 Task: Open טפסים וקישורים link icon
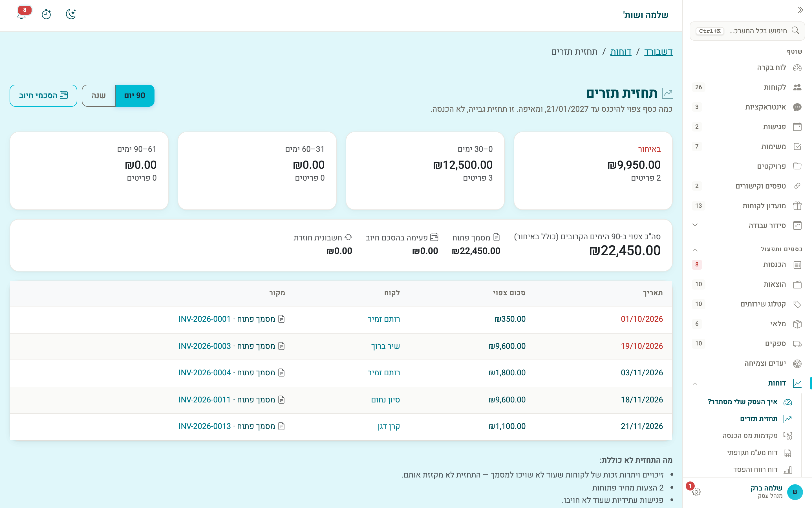797,186
